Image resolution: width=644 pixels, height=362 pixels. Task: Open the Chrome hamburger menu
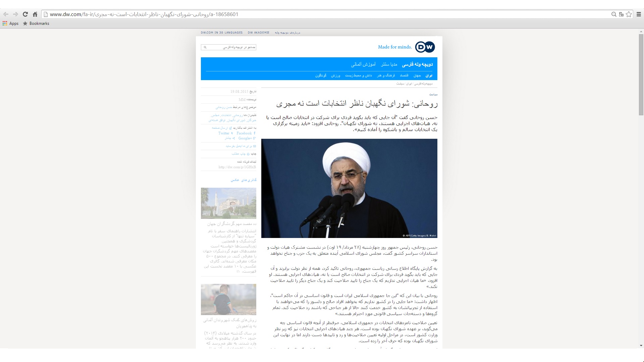pos(639,14)
